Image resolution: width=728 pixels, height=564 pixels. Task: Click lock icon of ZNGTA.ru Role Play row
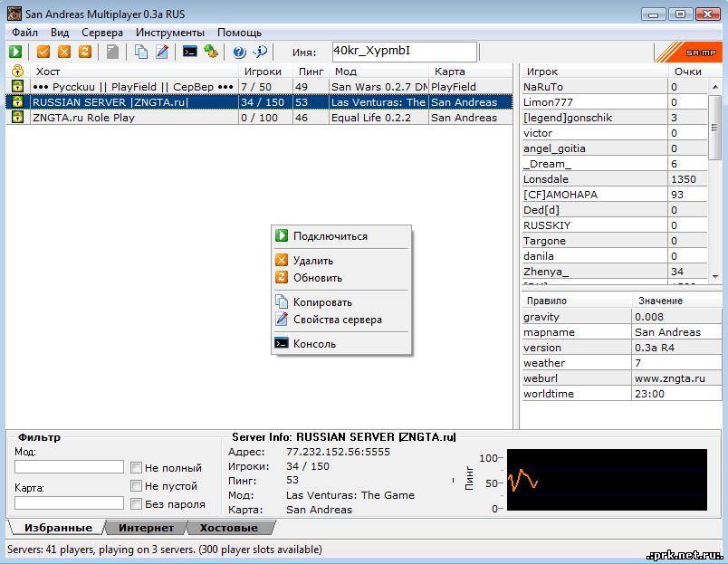17,117
